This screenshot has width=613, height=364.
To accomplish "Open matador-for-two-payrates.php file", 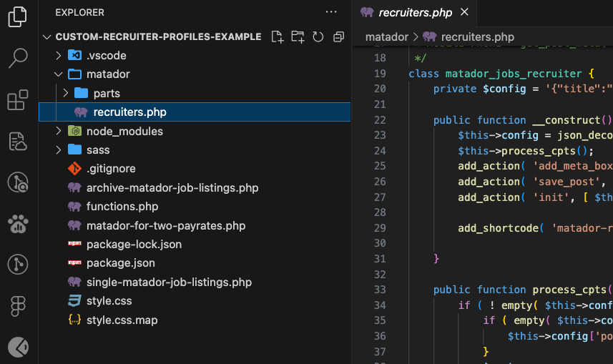I will pos(166,225).
